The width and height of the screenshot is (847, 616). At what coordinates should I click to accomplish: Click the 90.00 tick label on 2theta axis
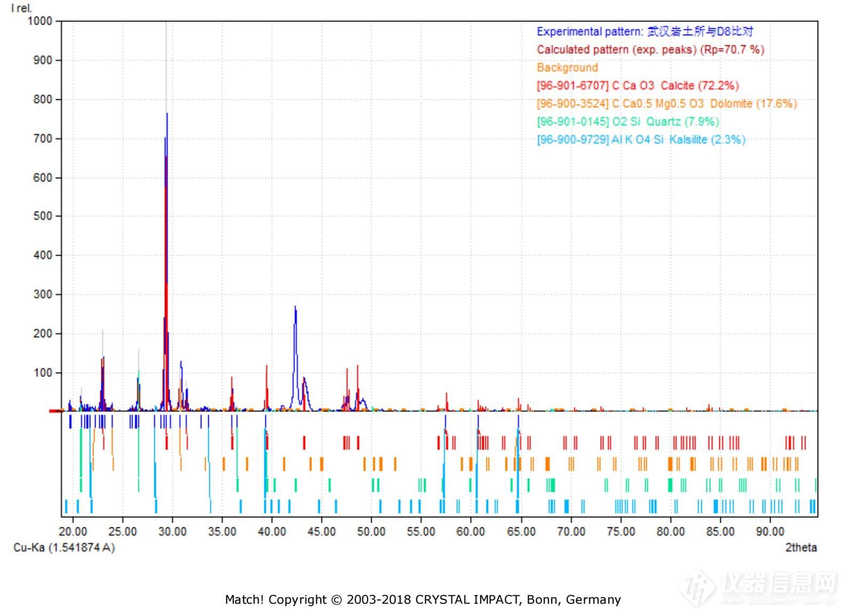770,532
